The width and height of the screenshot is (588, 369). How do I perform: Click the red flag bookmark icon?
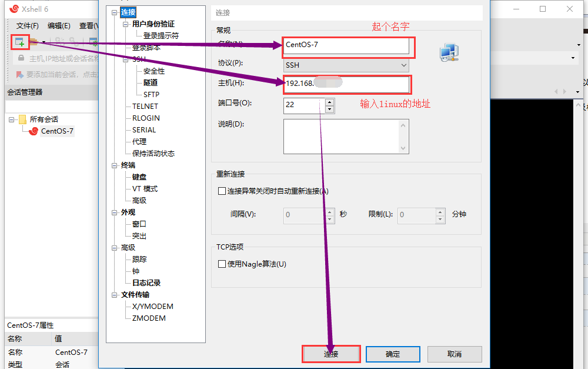tap(20, 75)
